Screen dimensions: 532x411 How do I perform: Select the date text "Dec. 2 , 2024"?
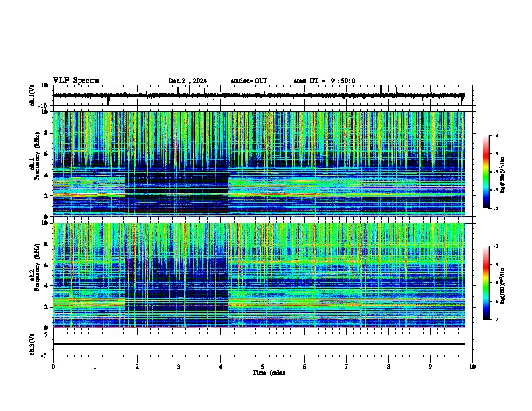[x=187, y=81]
